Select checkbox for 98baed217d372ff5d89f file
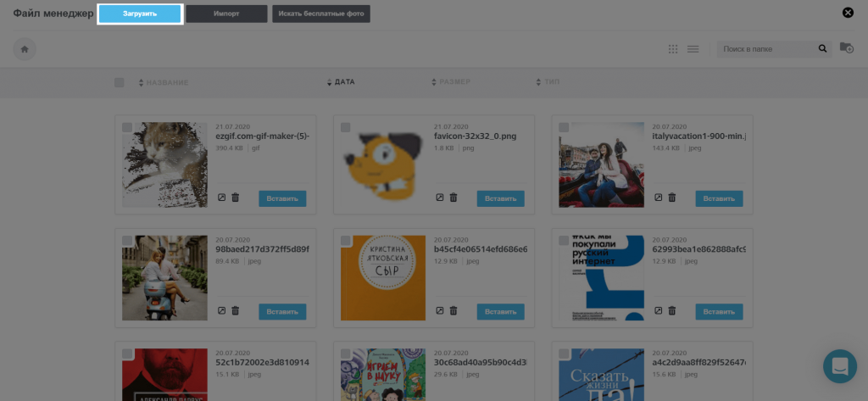This screenshot has height=401, width=868. [127, 241]
